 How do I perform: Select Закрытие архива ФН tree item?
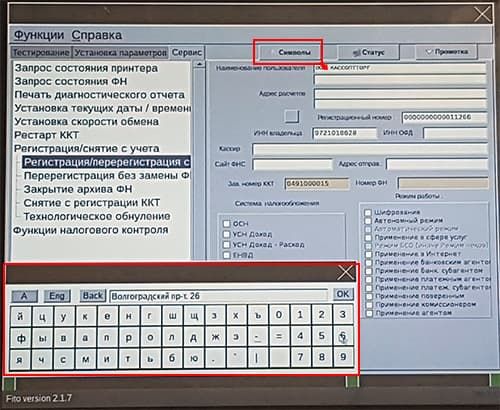78,189
